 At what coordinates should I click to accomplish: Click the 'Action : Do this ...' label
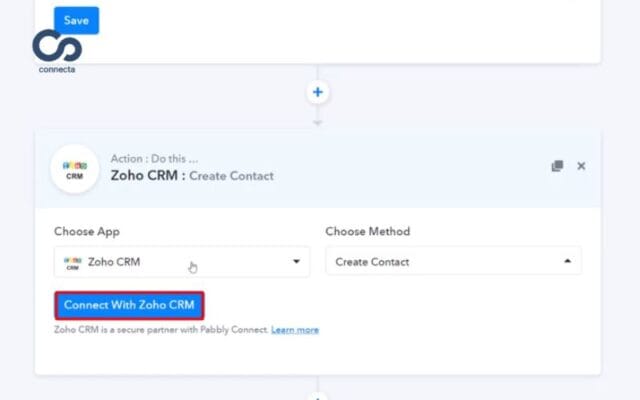click(x=154, y=158)
